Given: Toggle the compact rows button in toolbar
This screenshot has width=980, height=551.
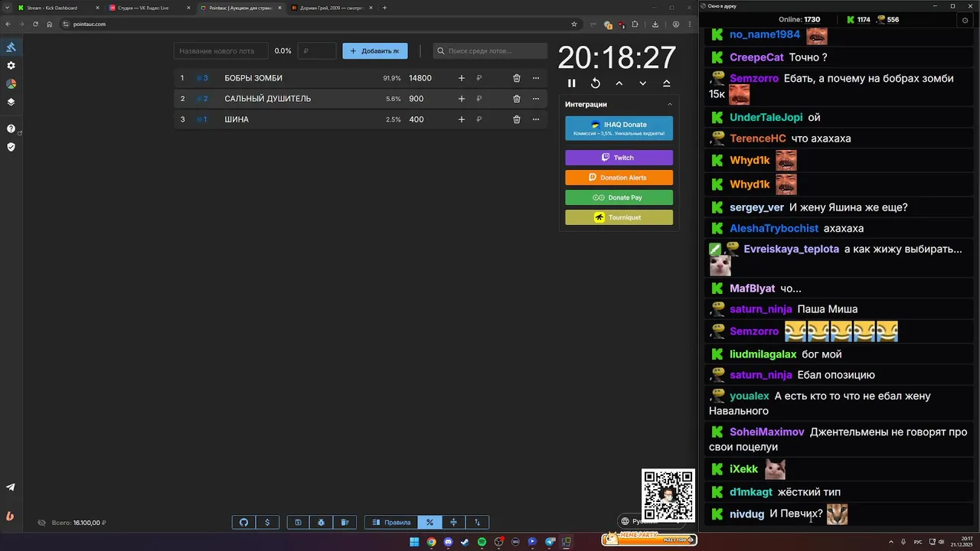Looking at the screenshot, I should (x=453, y=523).
